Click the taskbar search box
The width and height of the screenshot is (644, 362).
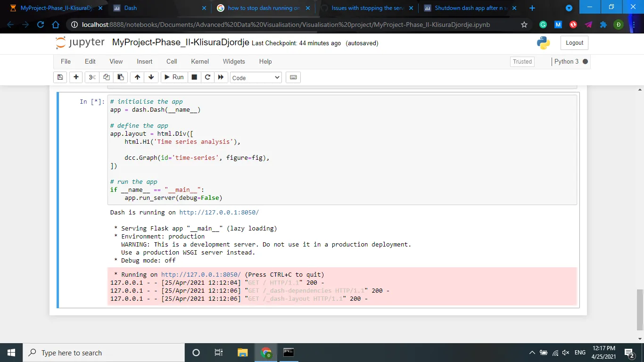[103, 353]
